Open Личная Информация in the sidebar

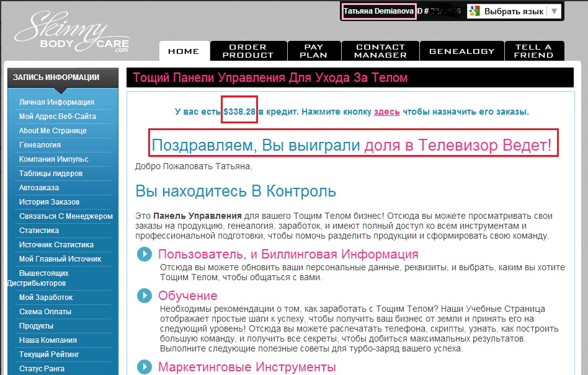(56, 102)
